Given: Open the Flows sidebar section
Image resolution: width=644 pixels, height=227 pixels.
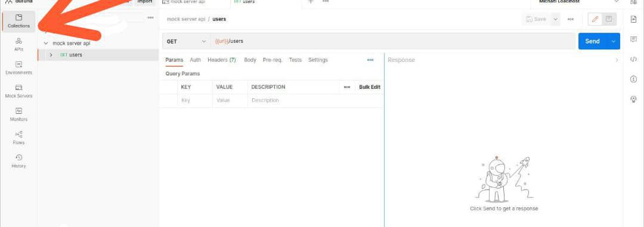Looking at the screenshot, I should coord(18,138).
